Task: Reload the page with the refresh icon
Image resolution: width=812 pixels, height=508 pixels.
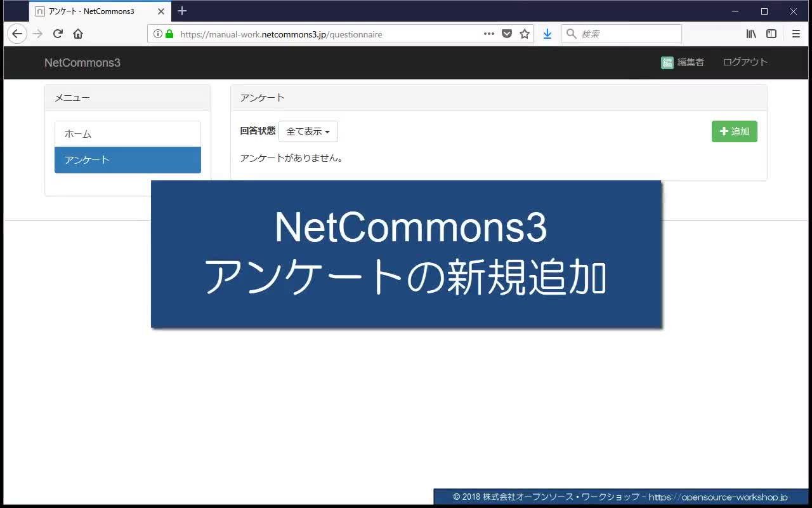Action: [x=58, y=34]
